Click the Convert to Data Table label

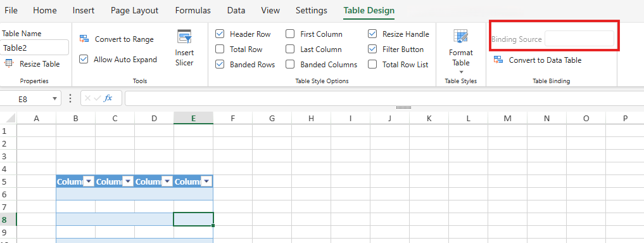[545, 60]
